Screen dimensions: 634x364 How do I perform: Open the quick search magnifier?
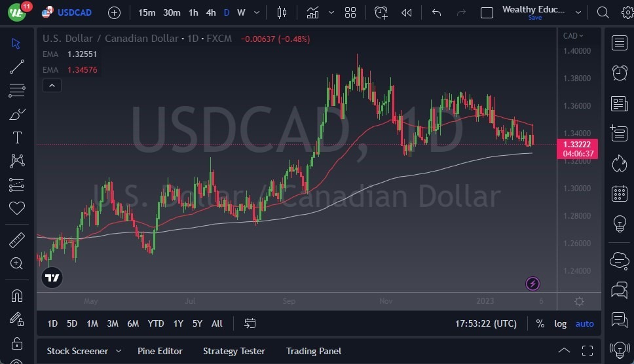tap(603, 13)
